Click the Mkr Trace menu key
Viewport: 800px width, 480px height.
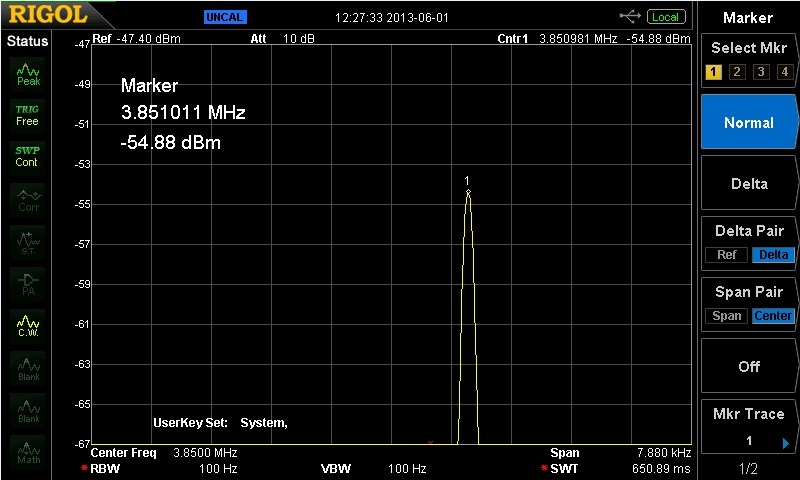749,427
